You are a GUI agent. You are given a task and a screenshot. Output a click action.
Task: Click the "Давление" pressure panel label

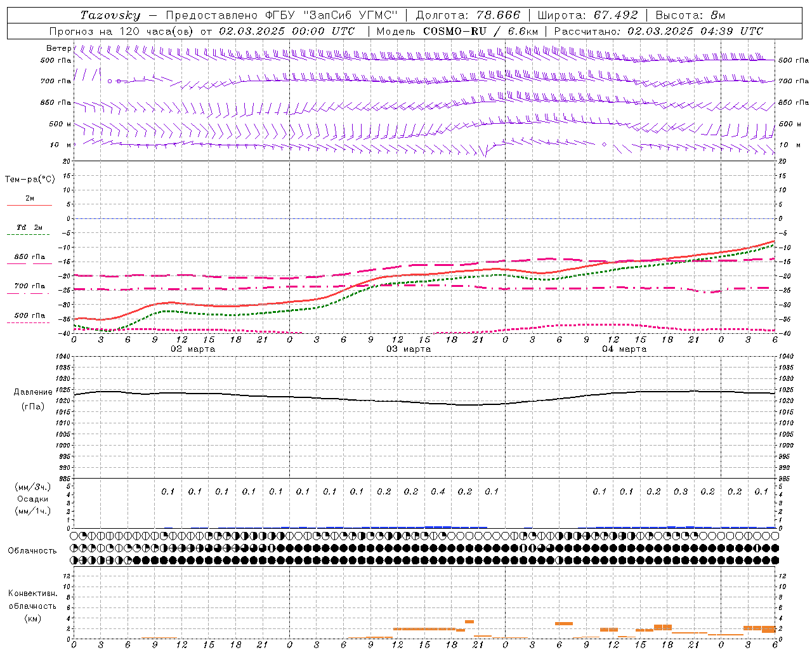click(33, 392)
